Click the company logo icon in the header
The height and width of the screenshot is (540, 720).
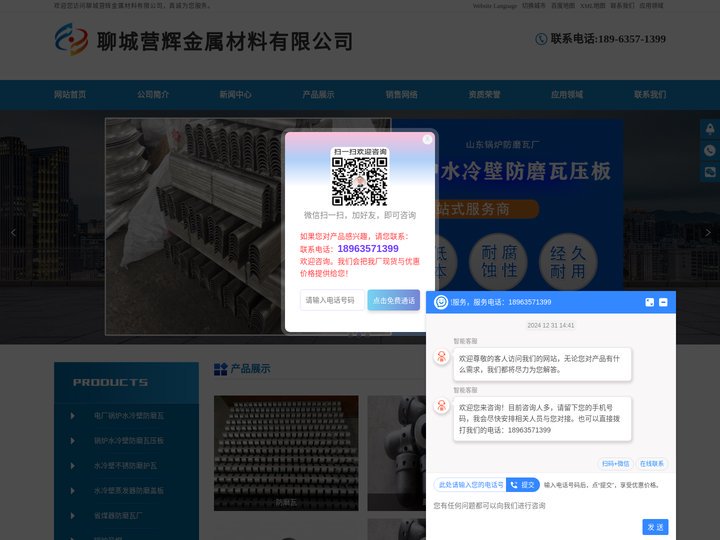(71, 39)
